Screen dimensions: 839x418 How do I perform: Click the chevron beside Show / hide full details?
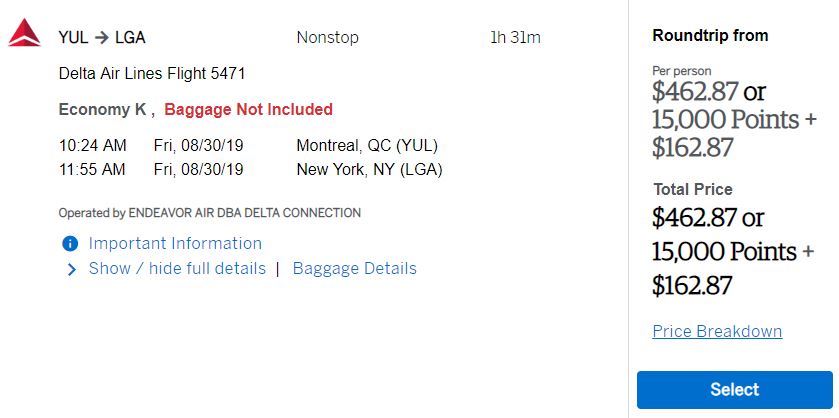72,269
